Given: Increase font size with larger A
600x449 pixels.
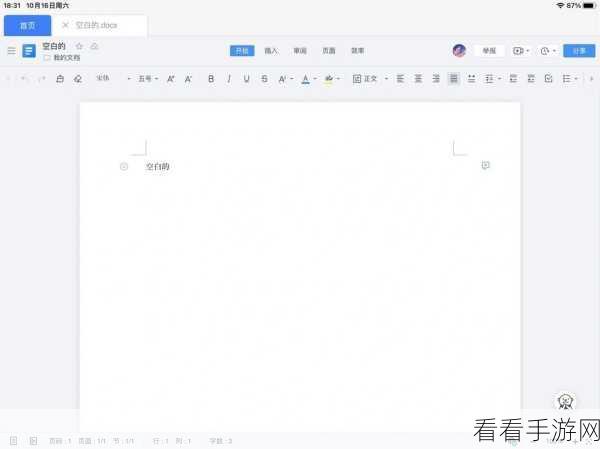Looking at the screenshot, I should point(171,79).
